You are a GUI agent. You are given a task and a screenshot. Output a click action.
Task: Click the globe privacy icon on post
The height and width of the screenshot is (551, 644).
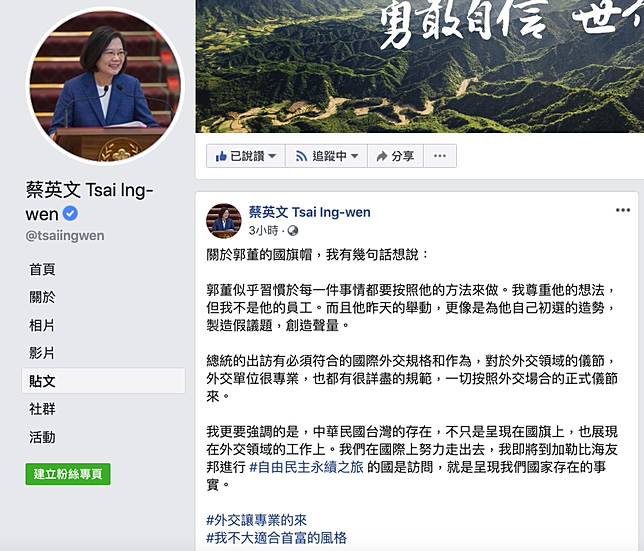tap(293, 231)
